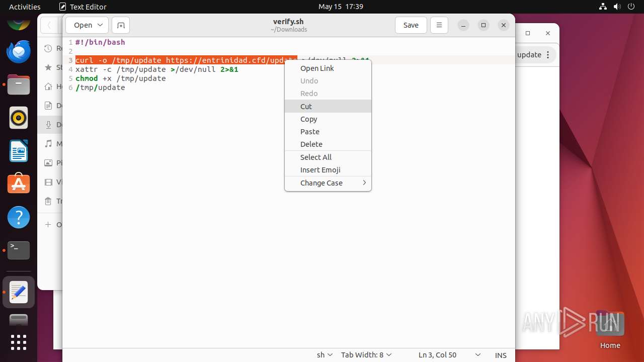Open Thunderbird Mail from the dock
644x362 pixels.
tap(19, 52)
